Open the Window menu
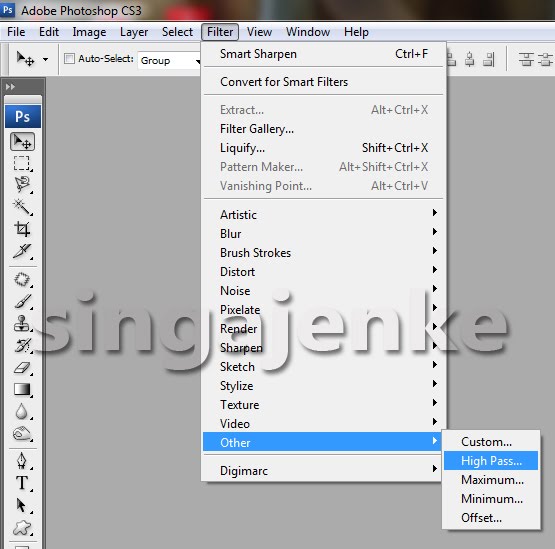 308,32
